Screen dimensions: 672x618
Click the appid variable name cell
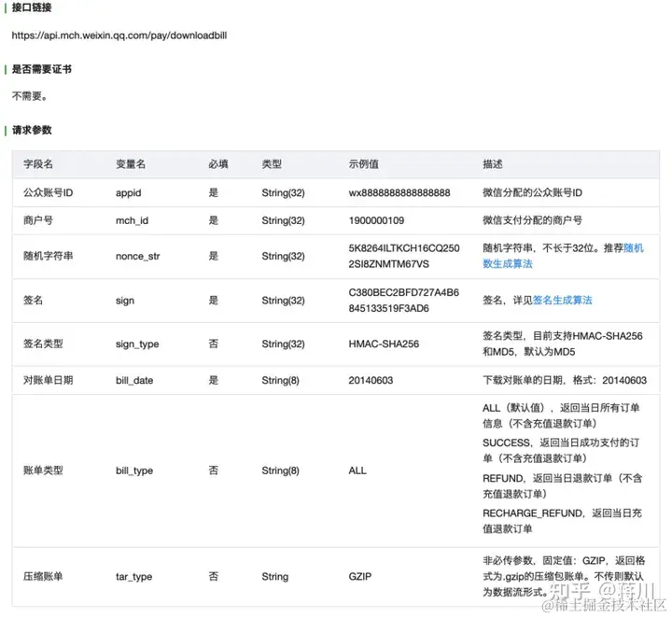pos(128,193)
